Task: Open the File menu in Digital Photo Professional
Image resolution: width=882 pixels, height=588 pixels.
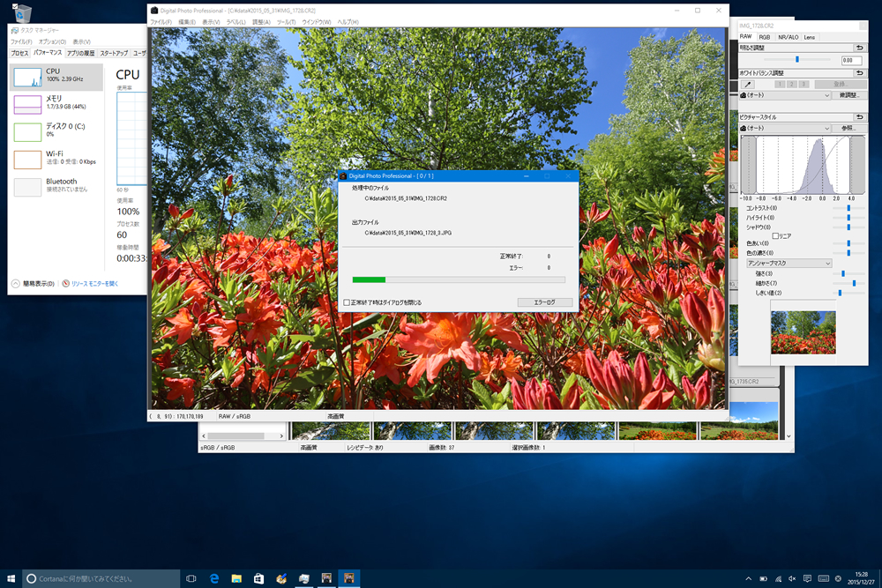Action: [x=161, y=22]
